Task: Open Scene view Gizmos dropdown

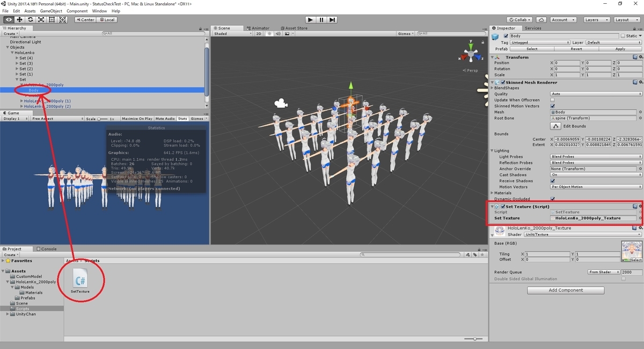Action: click(x=406, y=33)
